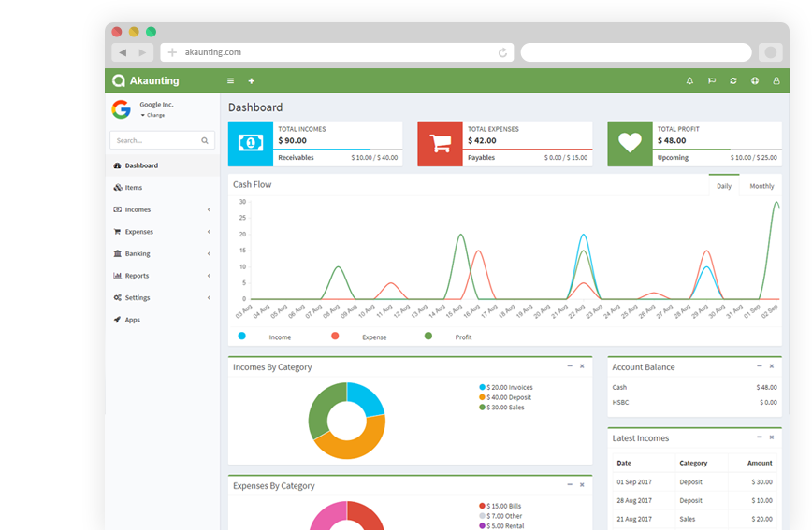Viewport: 812px width, 530px height.
Task: Switch Cash Flow to Daily tab
Action: [x=724, y=186]
